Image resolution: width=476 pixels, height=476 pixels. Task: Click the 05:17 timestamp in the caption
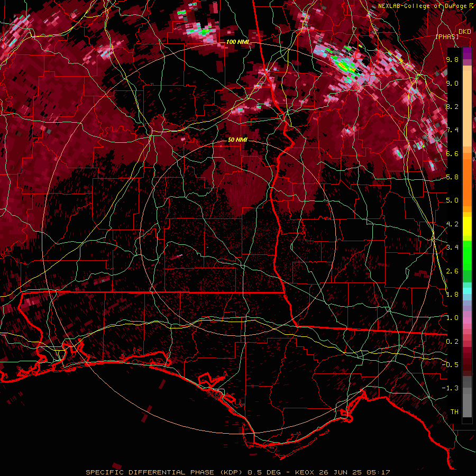tap(378, 472)
